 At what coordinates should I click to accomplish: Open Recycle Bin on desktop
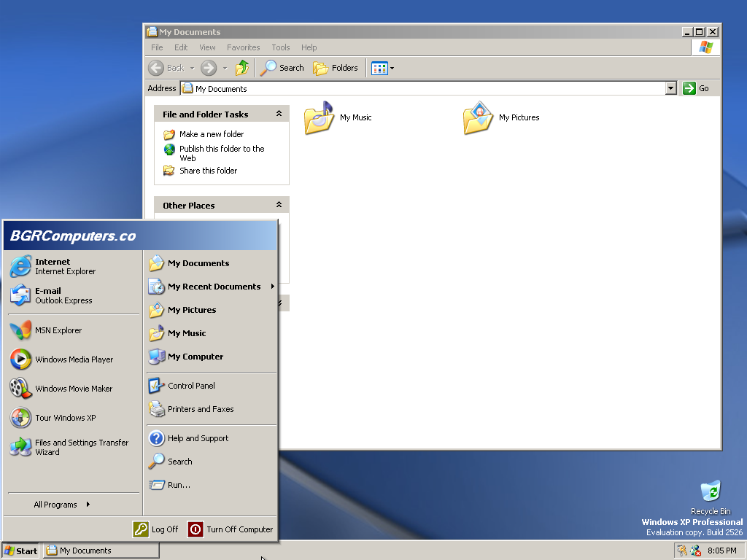coord(710,493)
